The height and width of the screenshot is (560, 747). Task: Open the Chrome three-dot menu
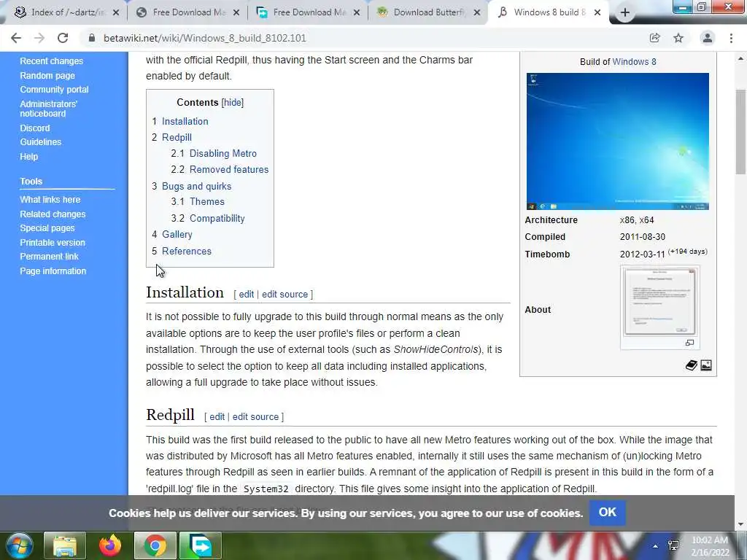[731, 38]
